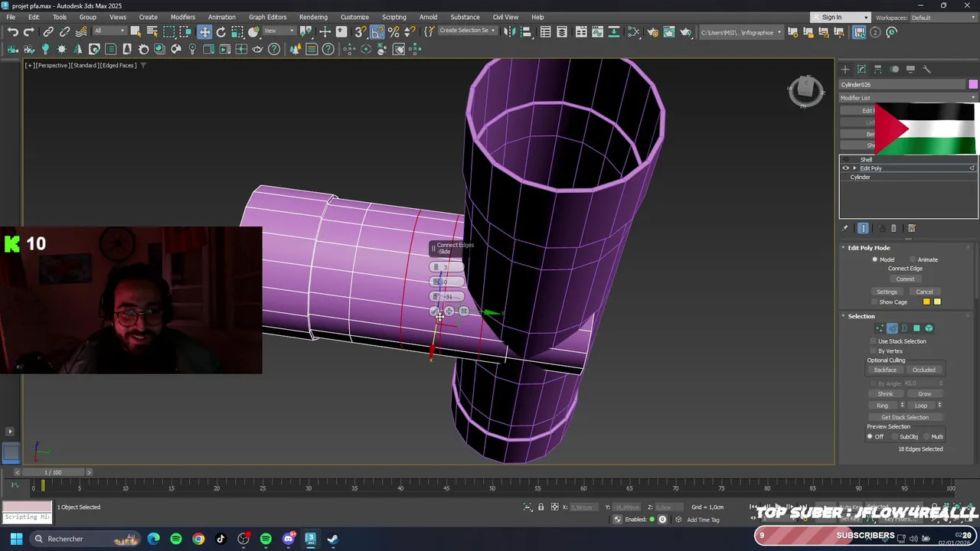
Task: Toggle the Angle Snap tool
Action: click(x=377, y=32)
